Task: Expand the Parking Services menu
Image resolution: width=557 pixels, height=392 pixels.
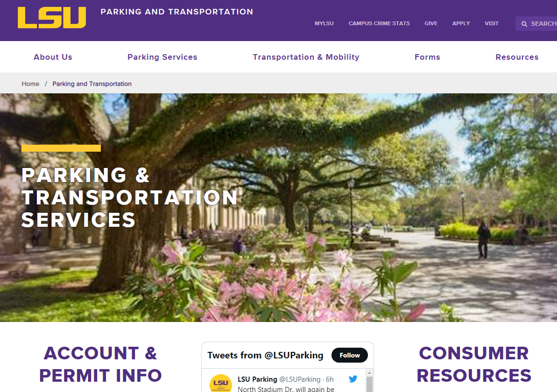Action: 162,57
